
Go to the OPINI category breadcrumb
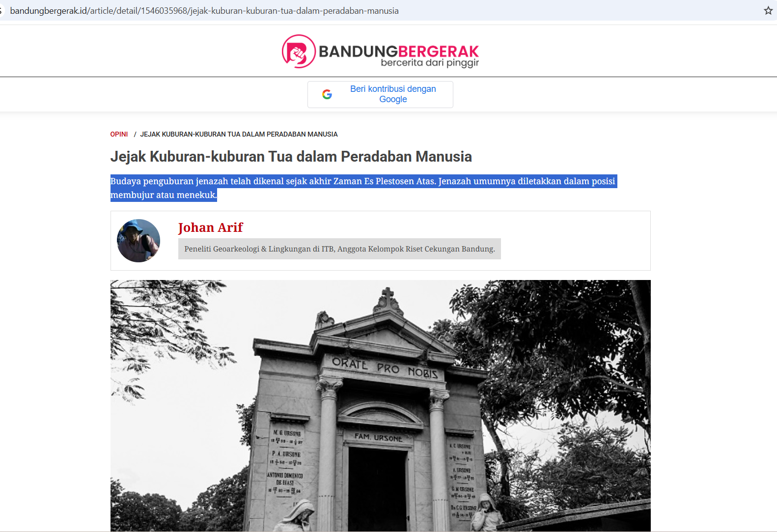click(119, 134)
